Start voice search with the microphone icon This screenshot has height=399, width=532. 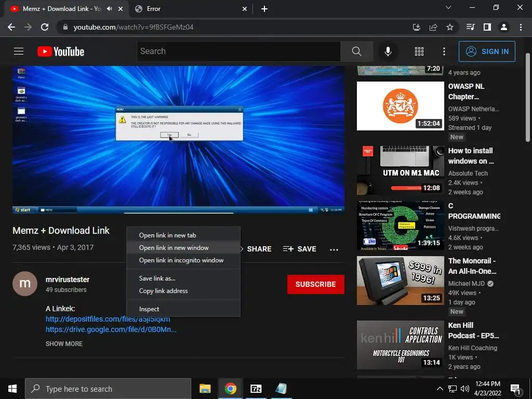tap(388, 51)
